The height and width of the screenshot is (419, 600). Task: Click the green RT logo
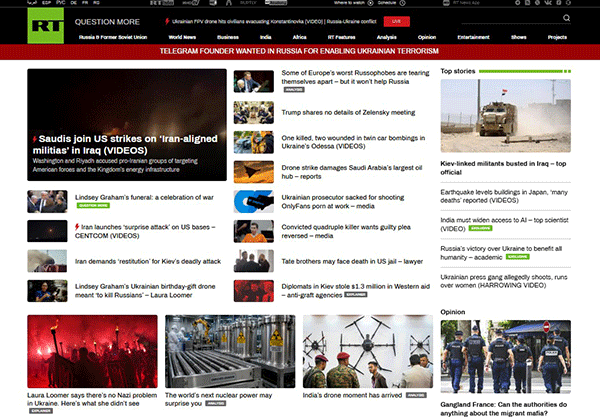click(x=46, y=26)
